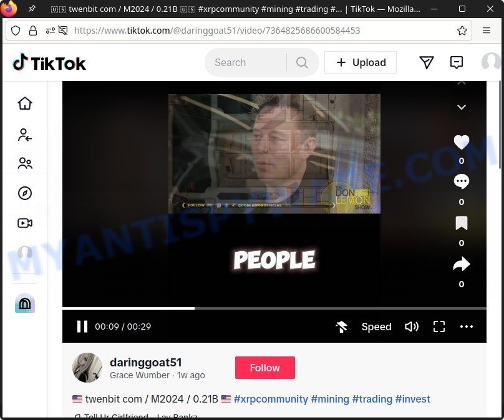The width and height of the screenshot is (504, 420).
Task: Open Profile icon in left sidebar
Action: (x=25, y=253)
